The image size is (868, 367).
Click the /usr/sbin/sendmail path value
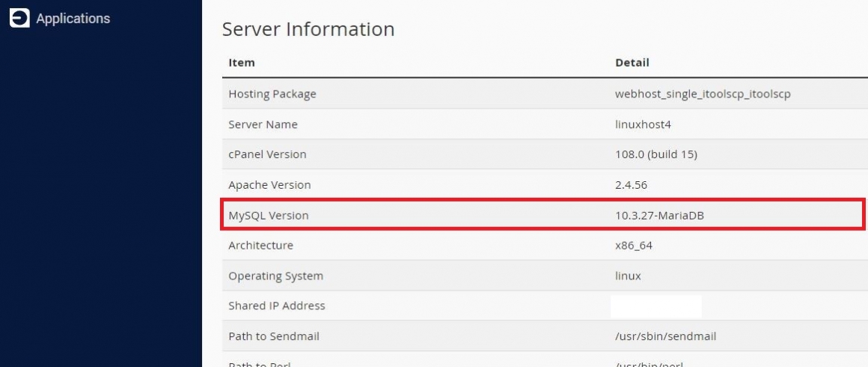click(x=666, y=336)
